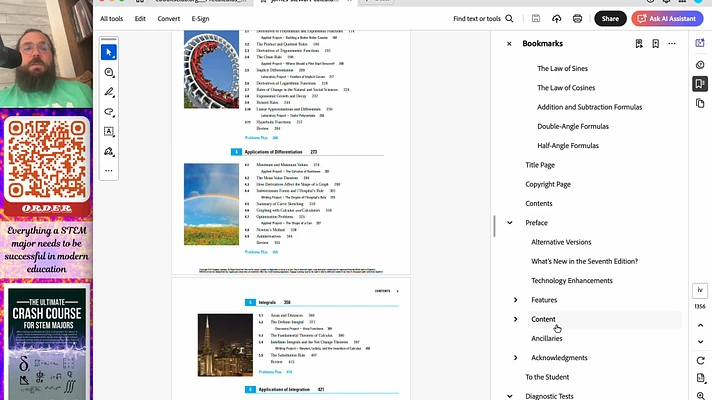The width and height of the screenshot is (712, 400).
Task: Activate the add text box tool
Action: (109, 132)
